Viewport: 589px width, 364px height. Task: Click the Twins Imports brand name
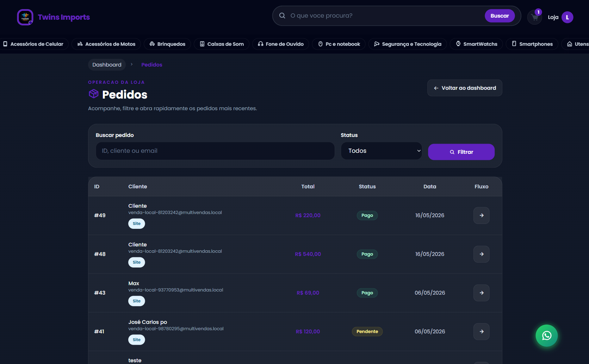tap(64, 17)
